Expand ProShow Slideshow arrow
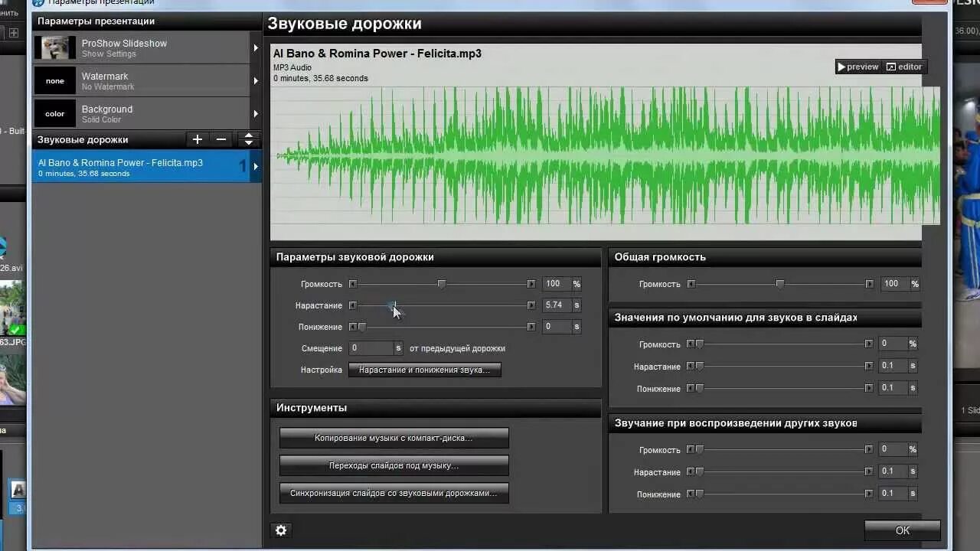Viewport: 980px width, 551px height. click(x=256, y=47)
